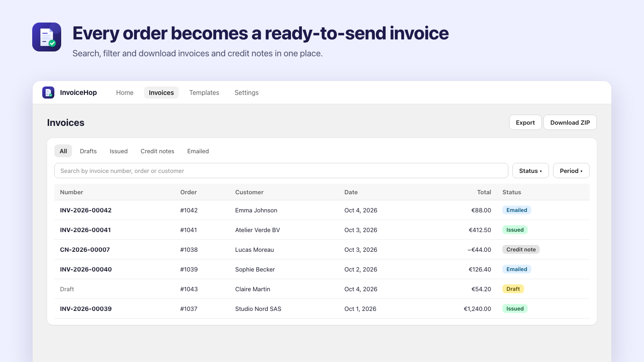Click customer Studio Nord SAS
This screenshot has height=362, width=644.
258,309
